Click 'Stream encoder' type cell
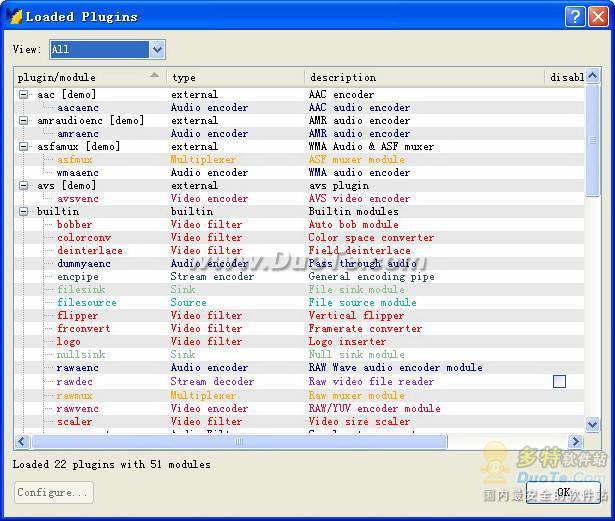 [x=212, y=277]
